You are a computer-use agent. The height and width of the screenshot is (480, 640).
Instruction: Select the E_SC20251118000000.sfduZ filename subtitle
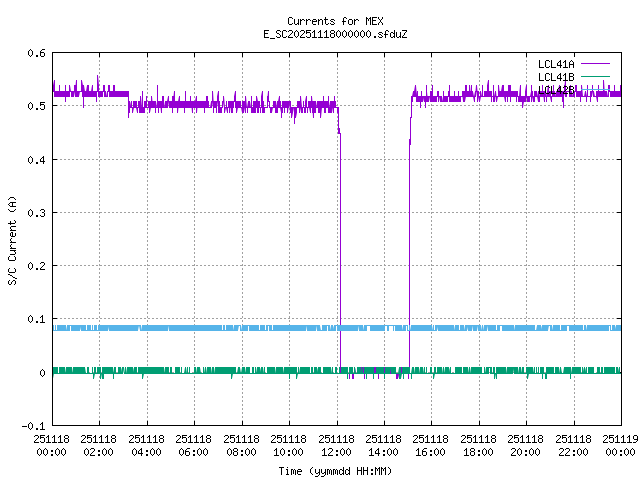pyautogui.click(x=335, y=34)
